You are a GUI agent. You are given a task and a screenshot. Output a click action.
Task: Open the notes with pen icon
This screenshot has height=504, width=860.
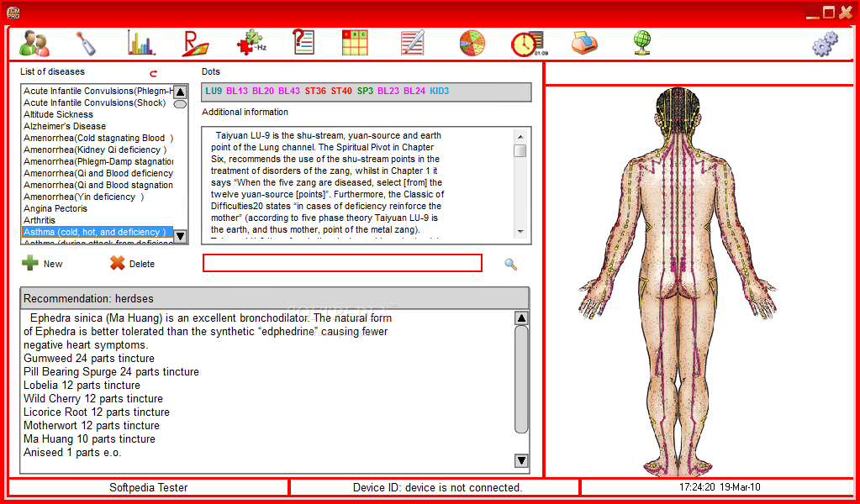tap(413, 44)
